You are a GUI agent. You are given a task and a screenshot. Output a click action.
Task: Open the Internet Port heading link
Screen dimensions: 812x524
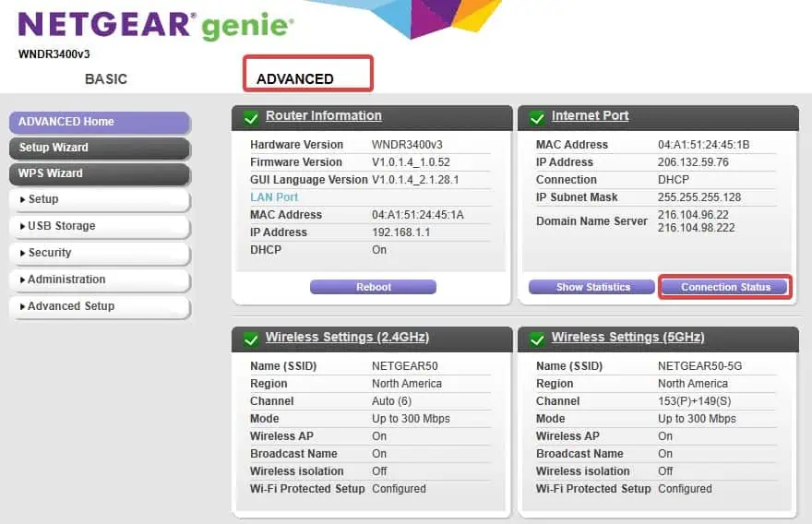click(590, 116)
